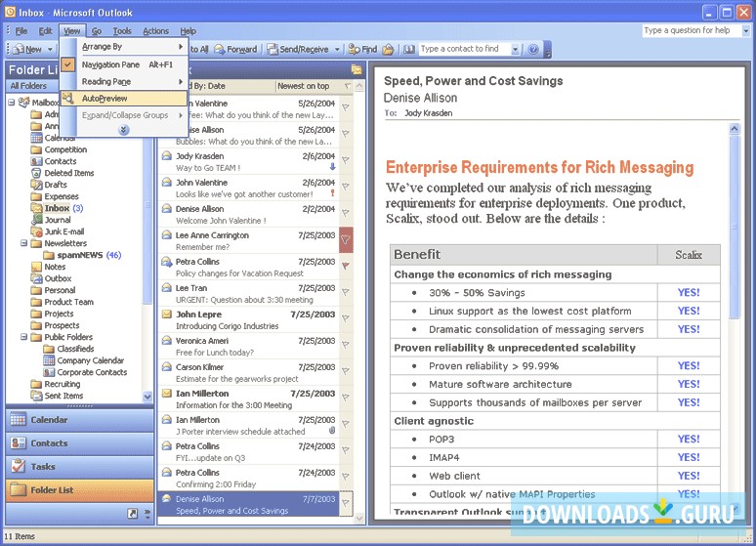The width and height of the screenshot is (756, 546).
Task: Click the Newest on top sort header
Action: tap(303, 86)
